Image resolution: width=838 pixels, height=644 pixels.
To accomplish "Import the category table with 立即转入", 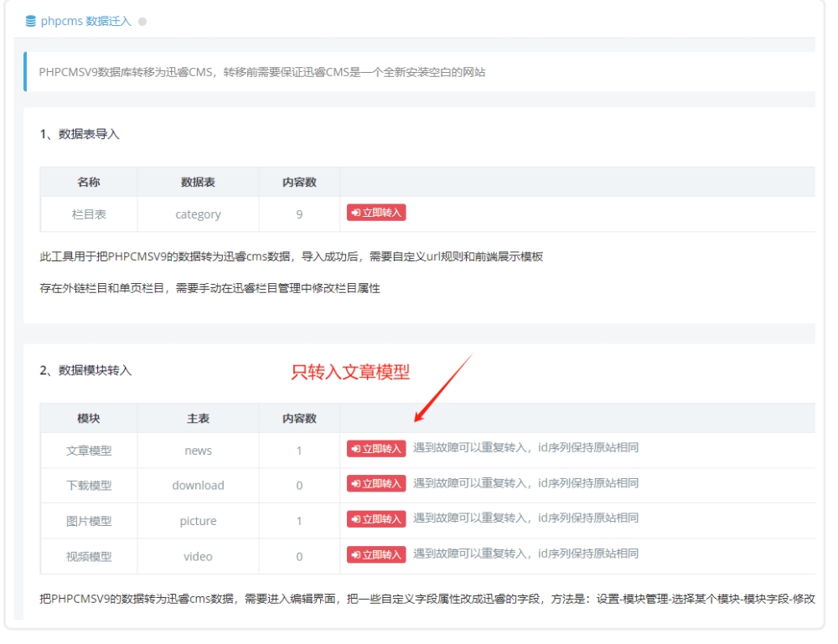I will (x=376, y=213).
